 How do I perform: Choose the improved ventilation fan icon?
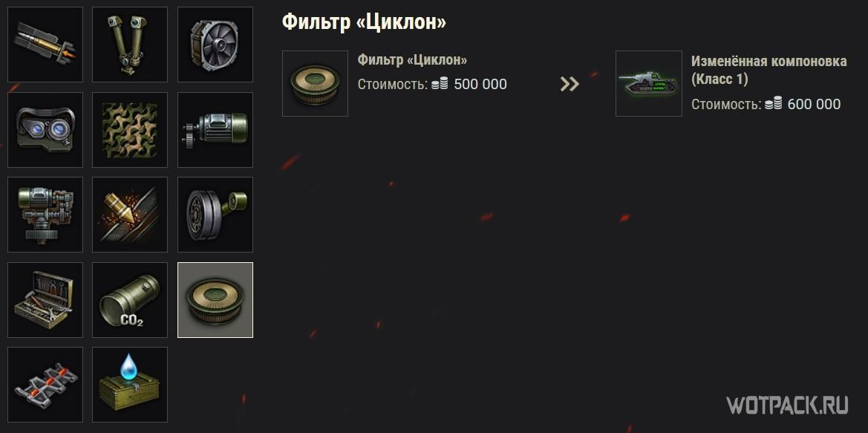215,45
